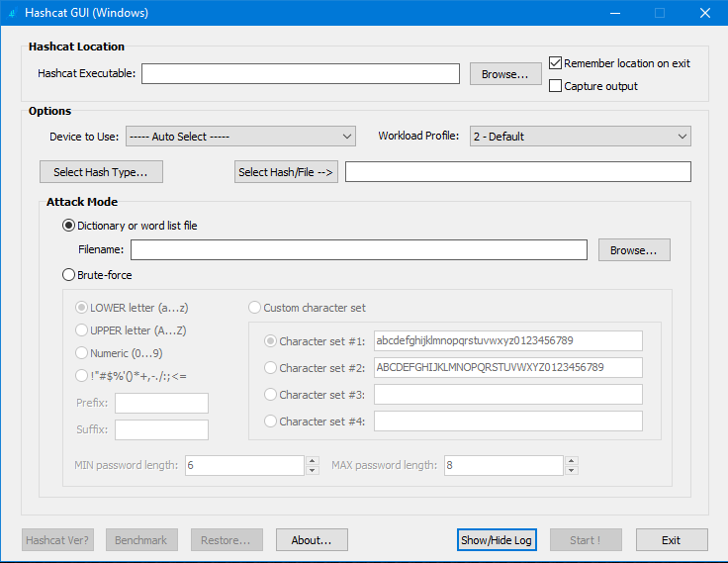Viewport: 728px width, 563px height.
Task: Increase MIN password length
Action: click(313, 461)
